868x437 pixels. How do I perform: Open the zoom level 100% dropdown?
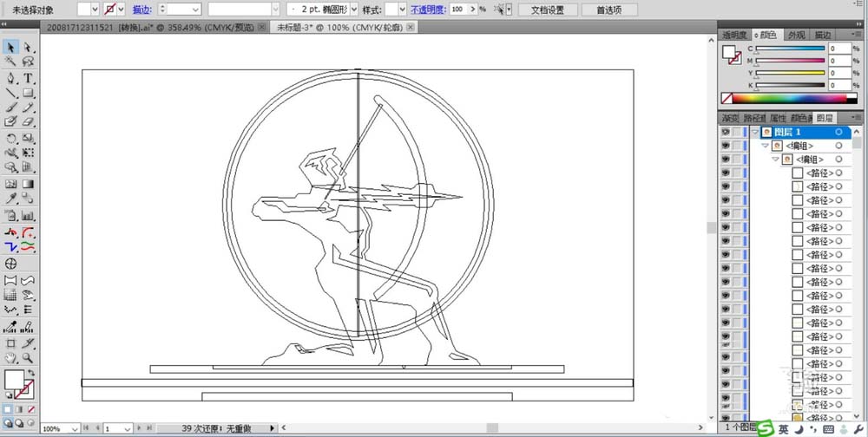click(x=75, y=428)
